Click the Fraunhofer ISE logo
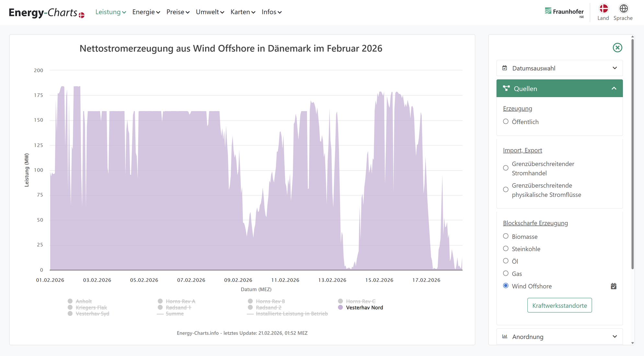 pyautogui.click(x=564, y=12)
